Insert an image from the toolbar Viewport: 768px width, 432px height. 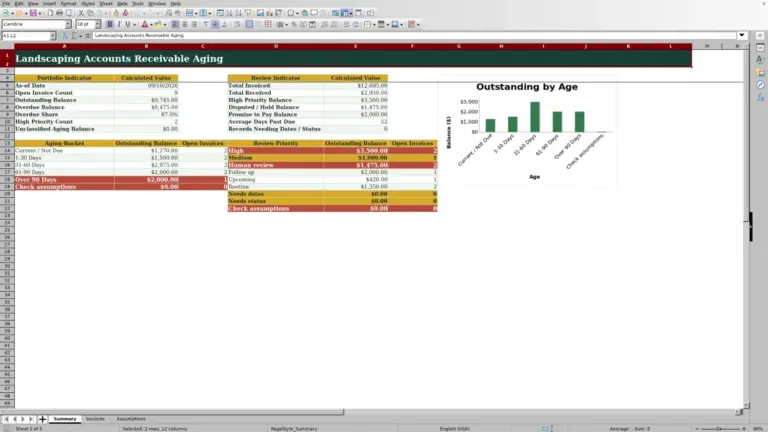pyautogui.click(x=261, y=13)
